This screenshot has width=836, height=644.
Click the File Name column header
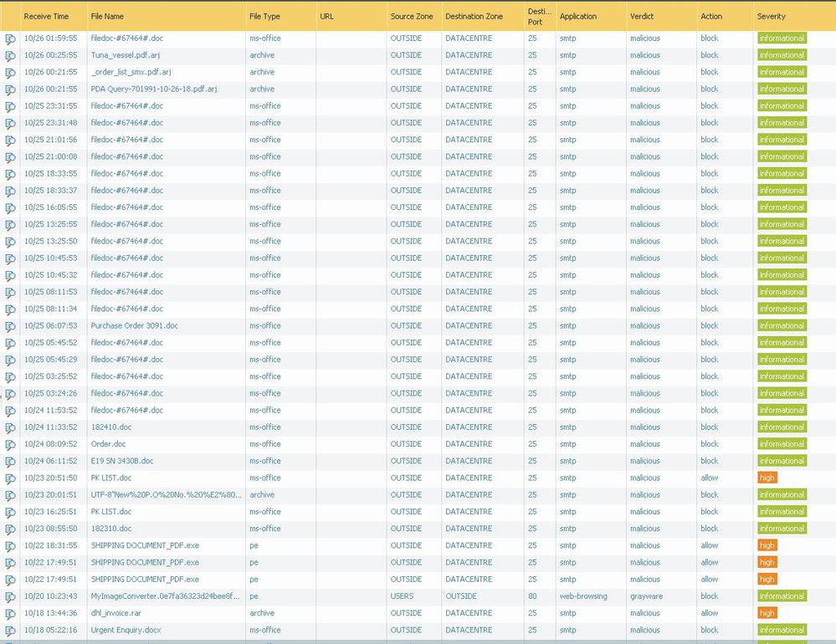pyautogui.click(x=107, y=17)
